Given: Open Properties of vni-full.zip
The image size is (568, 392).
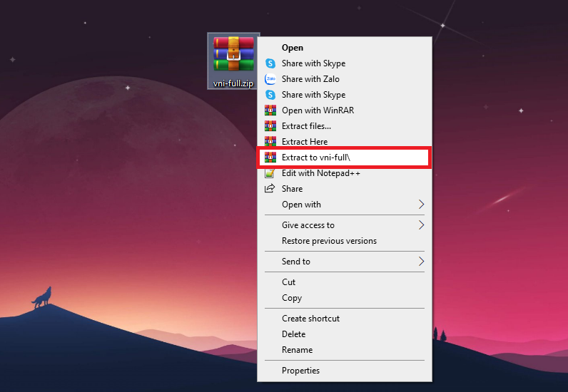Looking at the screenshot, I should tap(344, 371).
